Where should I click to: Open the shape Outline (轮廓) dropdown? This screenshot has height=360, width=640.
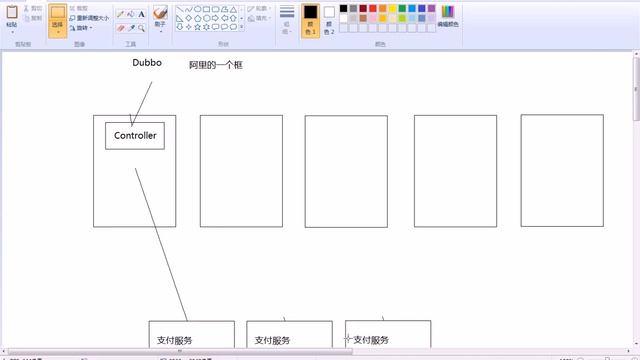pyautogui.click(x=259, y=9)
